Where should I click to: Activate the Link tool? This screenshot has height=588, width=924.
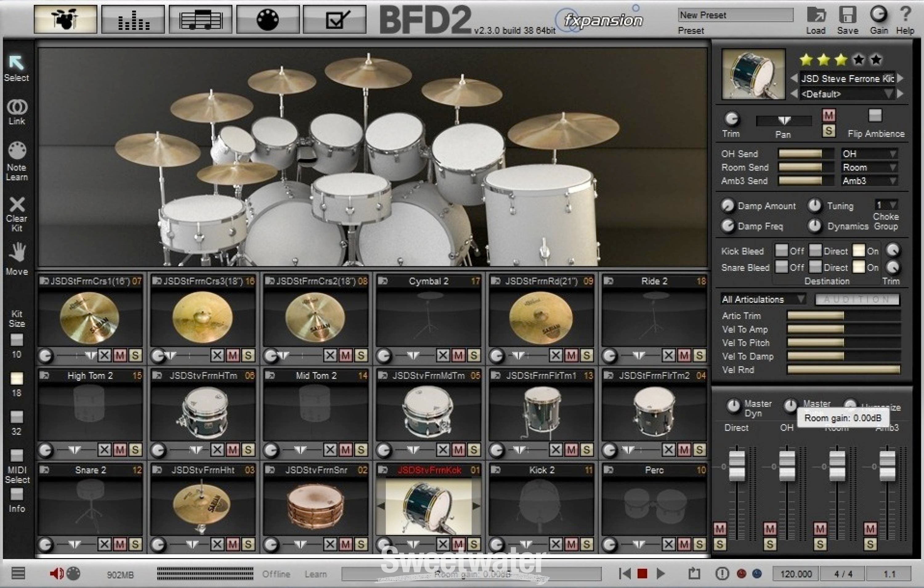(17, 107)
